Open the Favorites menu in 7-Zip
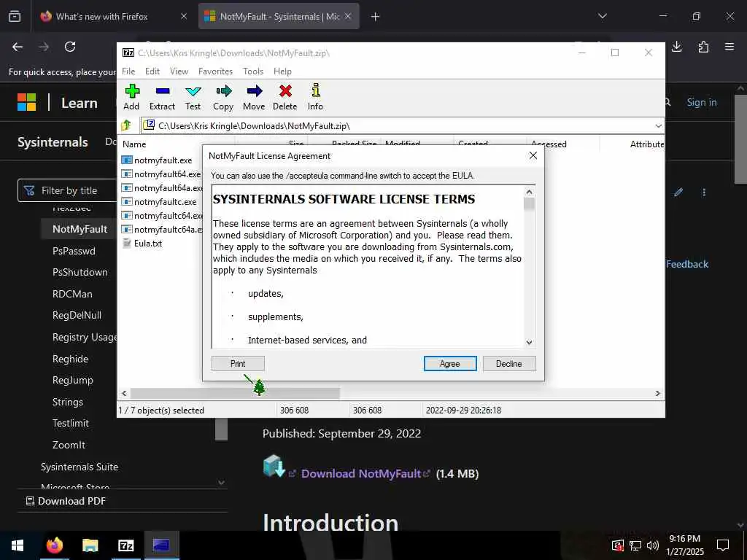This screenshot has width=747, height=560. (215, 71)
